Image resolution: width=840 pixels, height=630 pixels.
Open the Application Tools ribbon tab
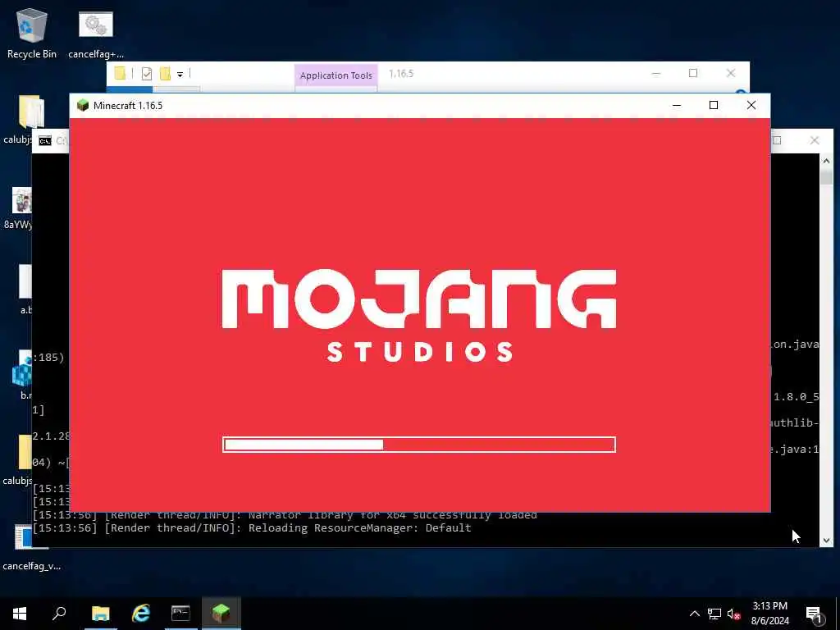336,75
